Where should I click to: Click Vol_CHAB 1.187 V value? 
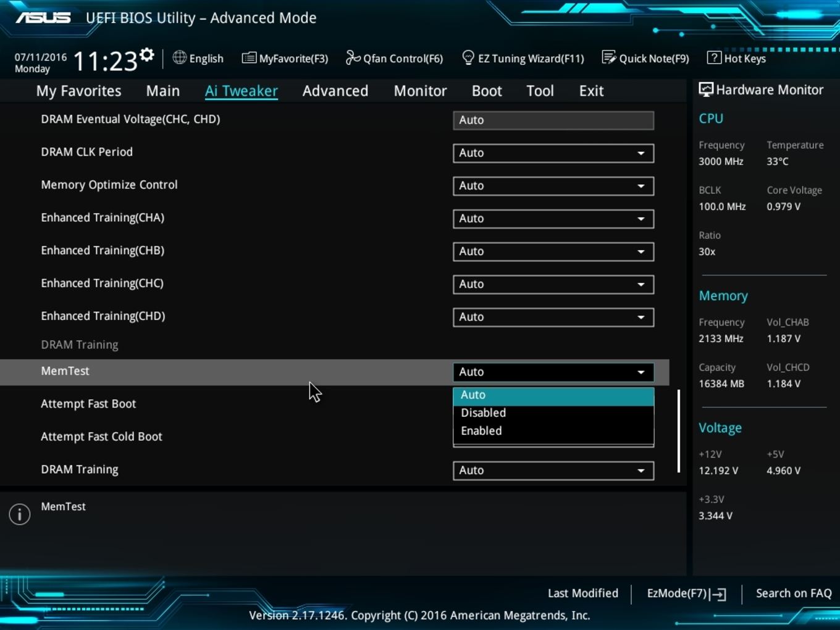pyautogui.click(x=783, y=338)
